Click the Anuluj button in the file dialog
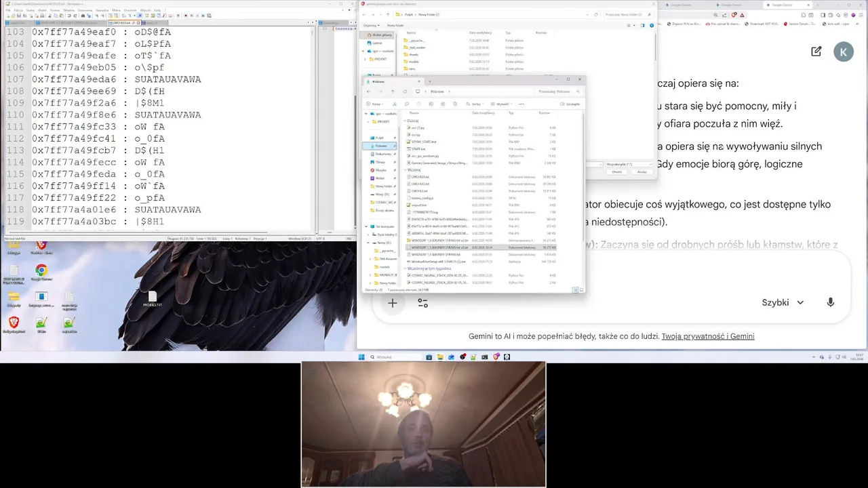This screenshot has height=488, width=868. [x=642, y=171]
